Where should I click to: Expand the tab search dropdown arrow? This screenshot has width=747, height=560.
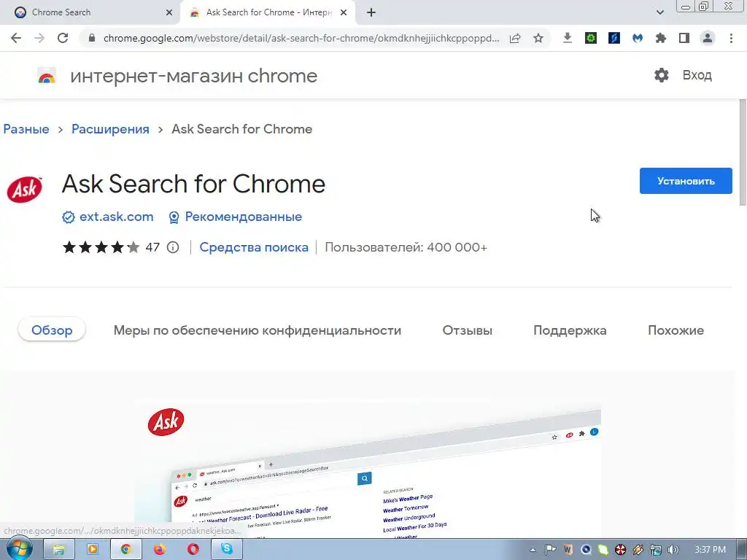coord(659,12)
